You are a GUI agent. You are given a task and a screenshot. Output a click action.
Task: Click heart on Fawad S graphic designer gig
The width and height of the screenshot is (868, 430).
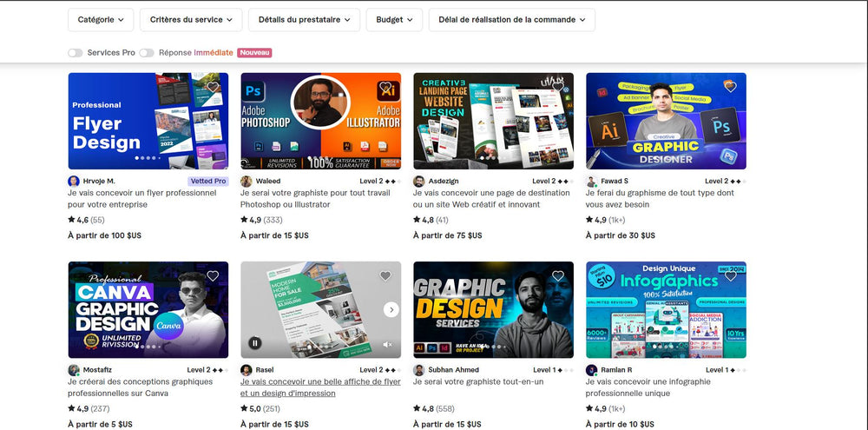(731, 87)
